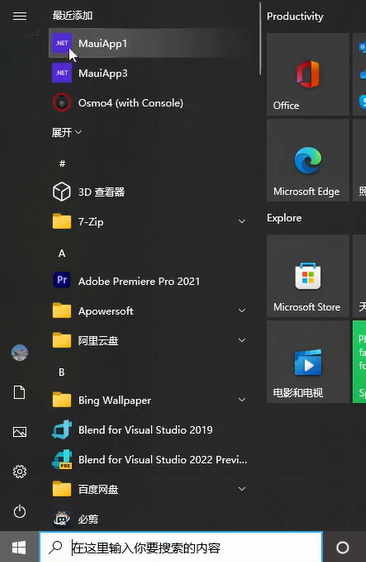Open 3D 查看器 app
Viewport: 366px width, 562px height.
pyautogui.click(x=149, y=192)
